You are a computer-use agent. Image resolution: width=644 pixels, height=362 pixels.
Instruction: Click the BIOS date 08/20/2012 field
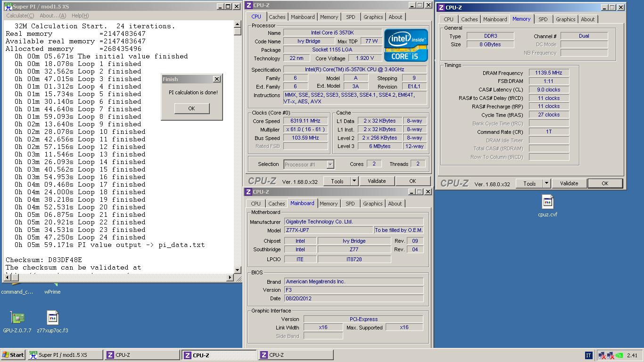pyautogui.click(x=354, y=298)
